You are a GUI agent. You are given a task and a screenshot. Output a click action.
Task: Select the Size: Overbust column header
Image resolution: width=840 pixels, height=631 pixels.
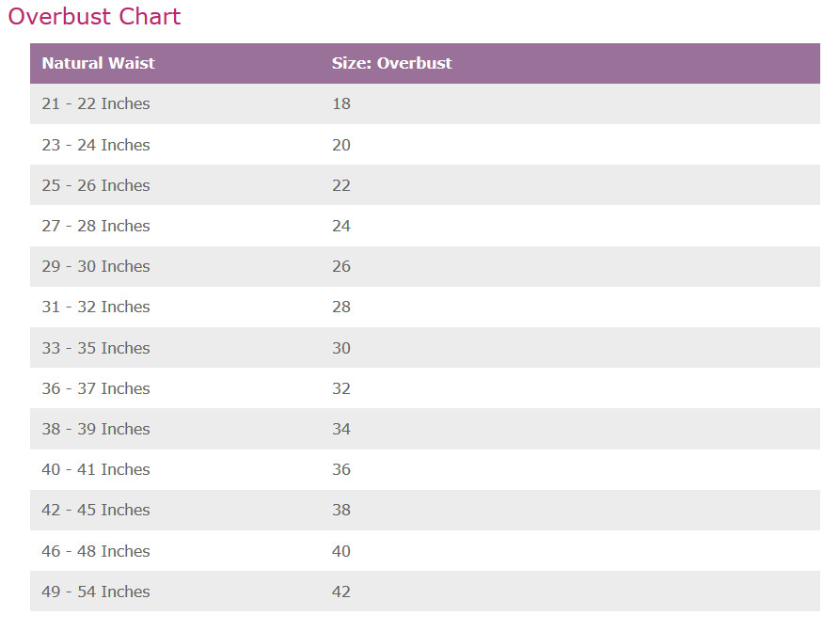[391, 63]
